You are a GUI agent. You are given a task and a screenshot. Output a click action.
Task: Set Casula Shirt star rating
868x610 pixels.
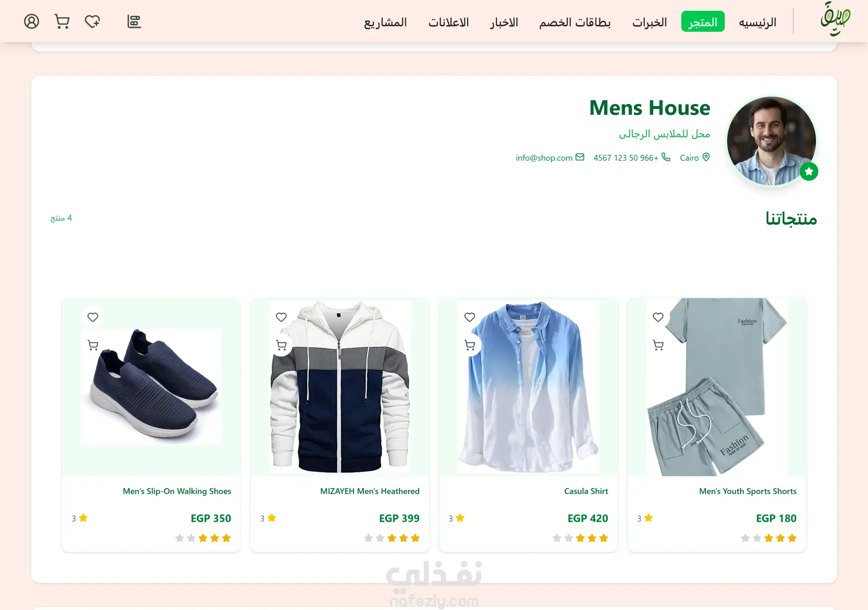click(580, 538)
